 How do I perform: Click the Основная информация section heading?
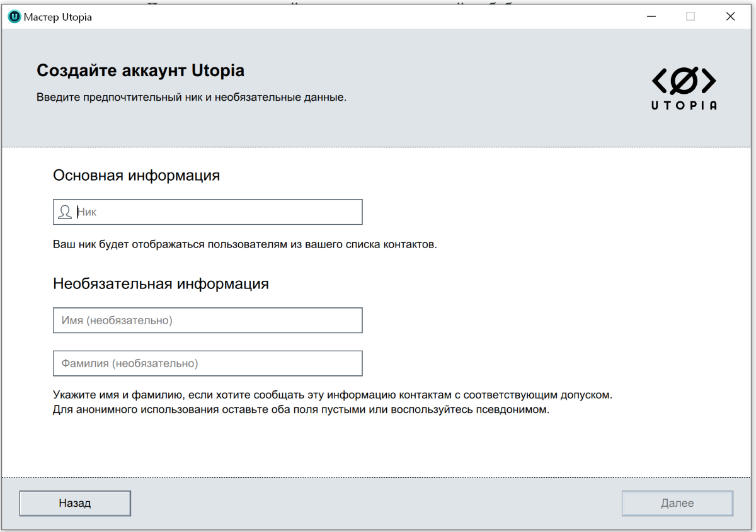point(137,176)
